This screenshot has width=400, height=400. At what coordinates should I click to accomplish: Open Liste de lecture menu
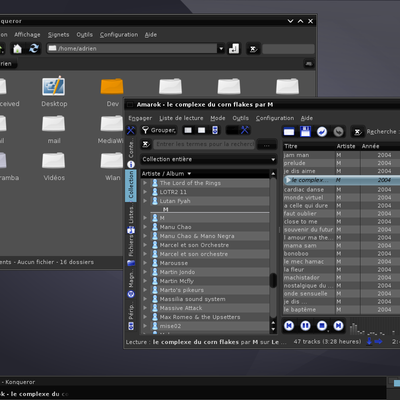[x=181, y=118]
